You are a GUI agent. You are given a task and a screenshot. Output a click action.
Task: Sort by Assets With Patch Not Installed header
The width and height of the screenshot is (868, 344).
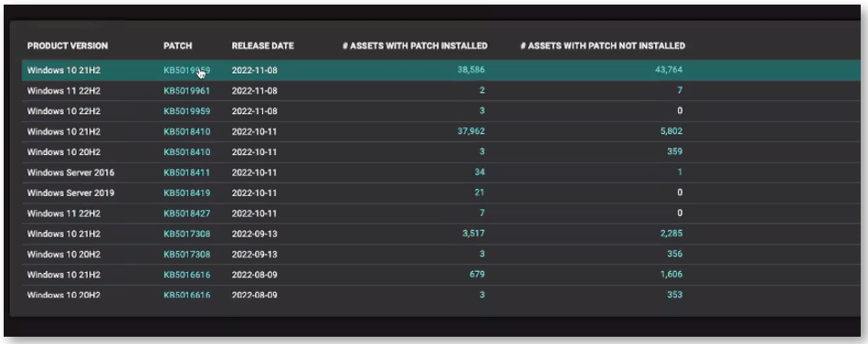603,46
